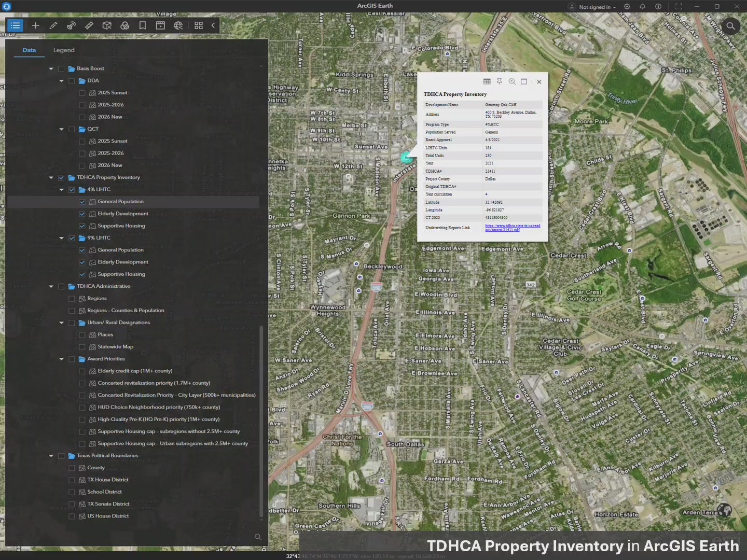This screenshot has width=747, height=560.
Task: Search layers using panel magnifier icon
Action: click(258, 537)
